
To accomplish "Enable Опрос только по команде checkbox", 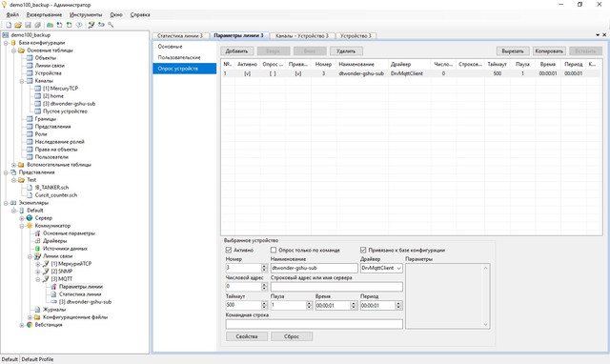I will point(274,250).
